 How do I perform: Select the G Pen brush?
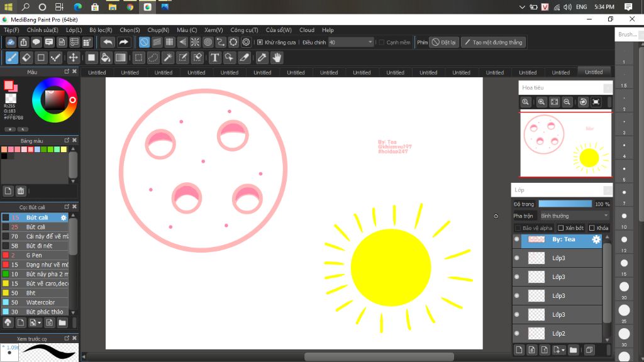tap(35, 255)
